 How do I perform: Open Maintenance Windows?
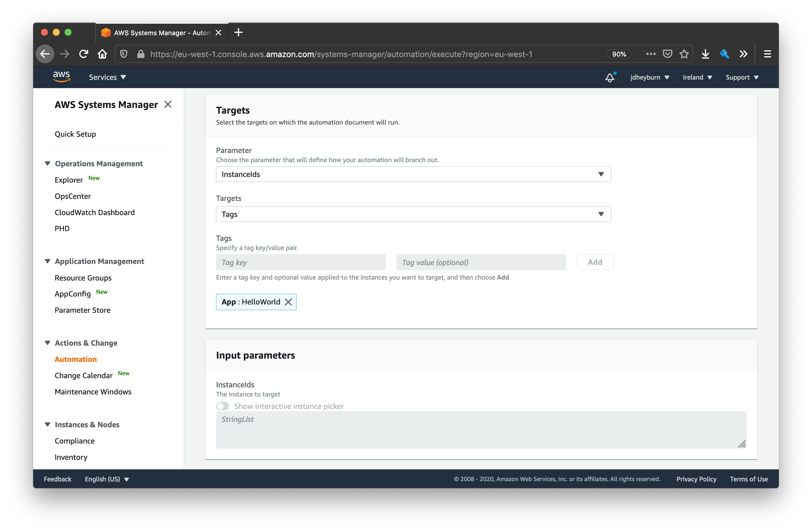click(x=93, y=391)
